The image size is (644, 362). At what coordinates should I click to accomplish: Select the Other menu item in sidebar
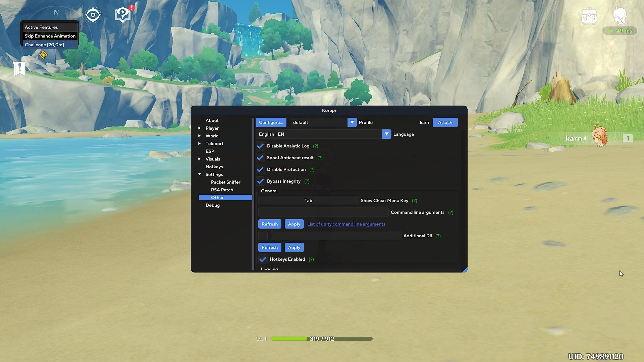click(x=217, y=197)
